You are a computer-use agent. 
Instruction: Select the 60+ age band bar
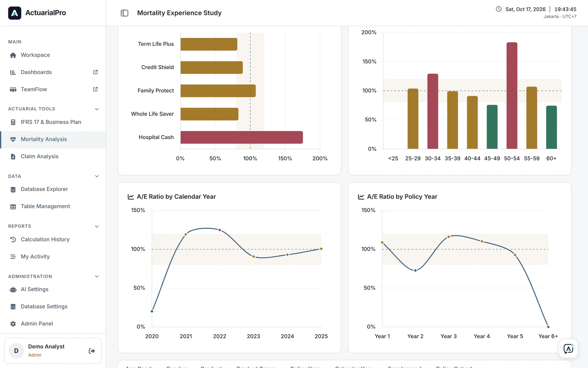[552, 127]
